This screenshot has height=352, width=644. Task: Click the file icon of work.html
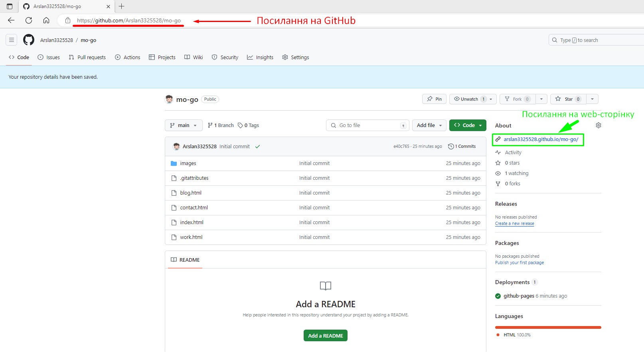[x=174, y=237]
